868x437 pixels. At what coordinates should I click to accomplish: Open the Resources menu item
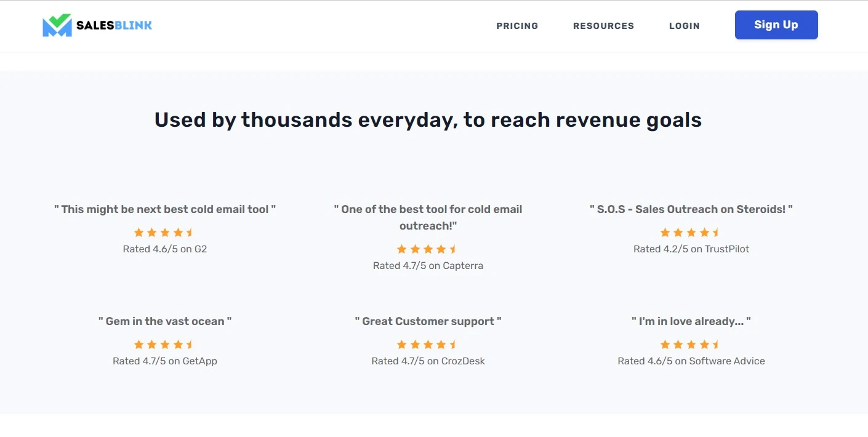point(603,26)
